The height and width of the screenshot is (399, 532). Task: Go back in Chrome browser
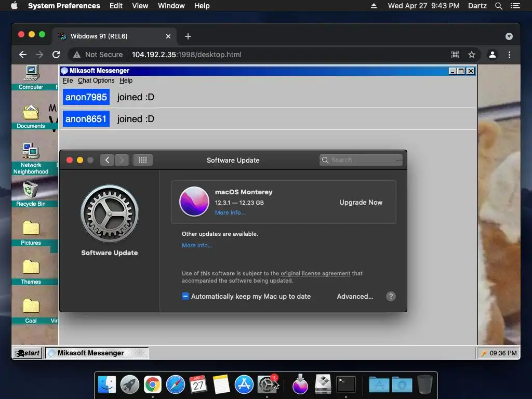[23, 55]
